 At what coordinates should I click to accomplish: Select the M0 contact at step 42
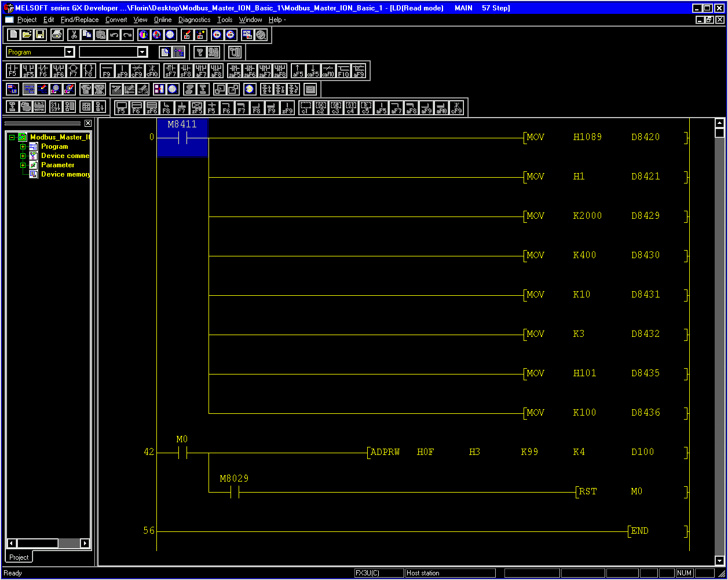coord(182,452)
